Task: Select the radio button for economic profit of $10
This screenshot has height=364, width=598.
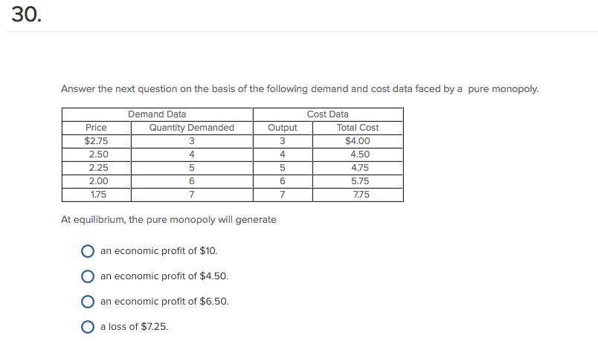Action: pos(88,251)
